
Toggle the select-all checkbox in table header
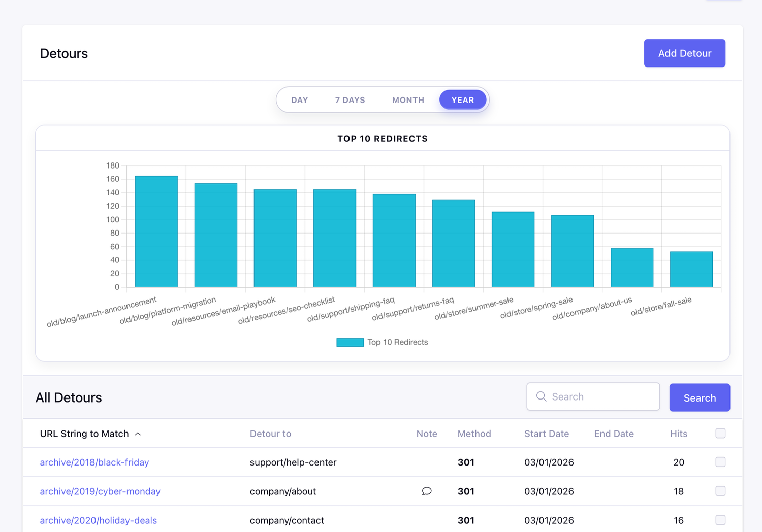[720, 433]
